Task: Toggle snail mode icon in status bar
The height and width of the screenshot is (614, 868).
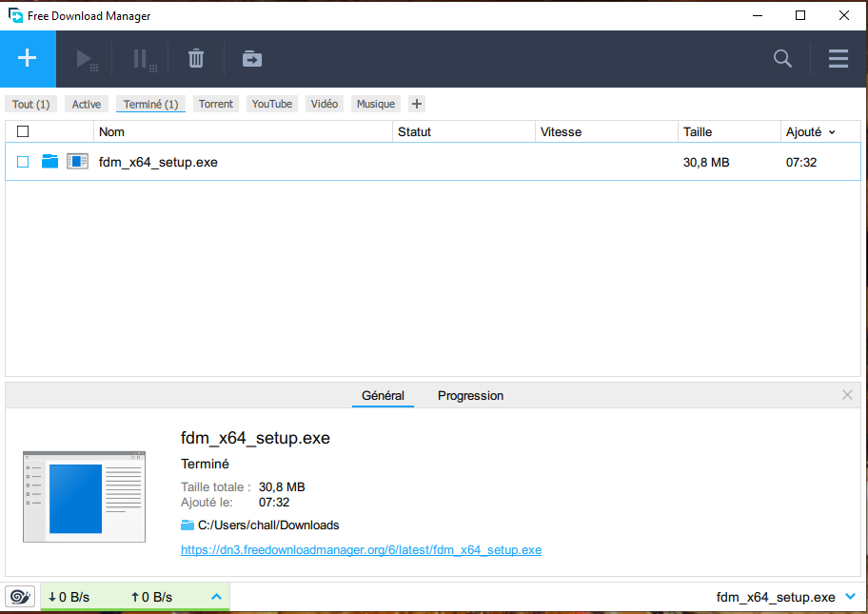Action: [x=20, y=597]
